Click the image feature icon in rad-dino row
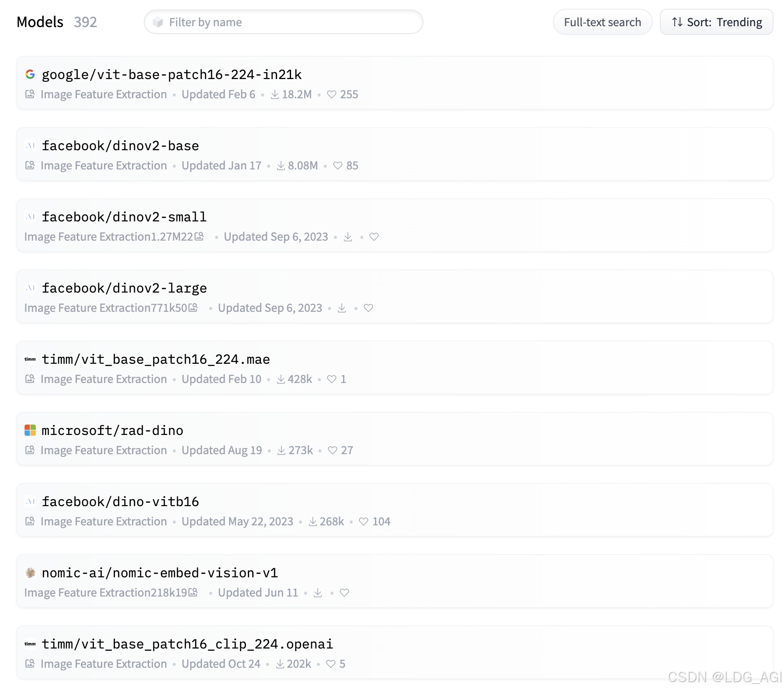Screen dimensions: 784x690 (x=30, y=450)
